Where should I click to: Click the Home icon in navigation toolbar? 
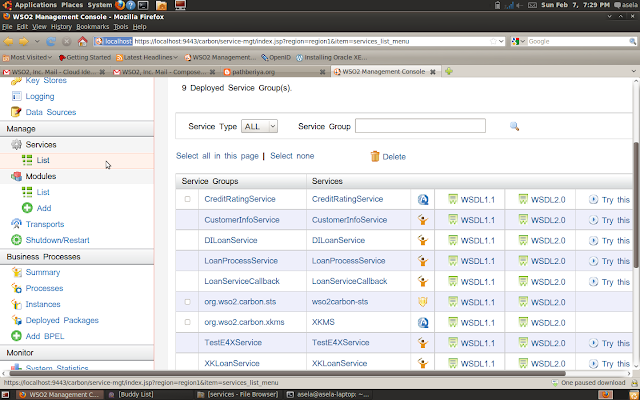pyautogui.click(x=82, y=41)
